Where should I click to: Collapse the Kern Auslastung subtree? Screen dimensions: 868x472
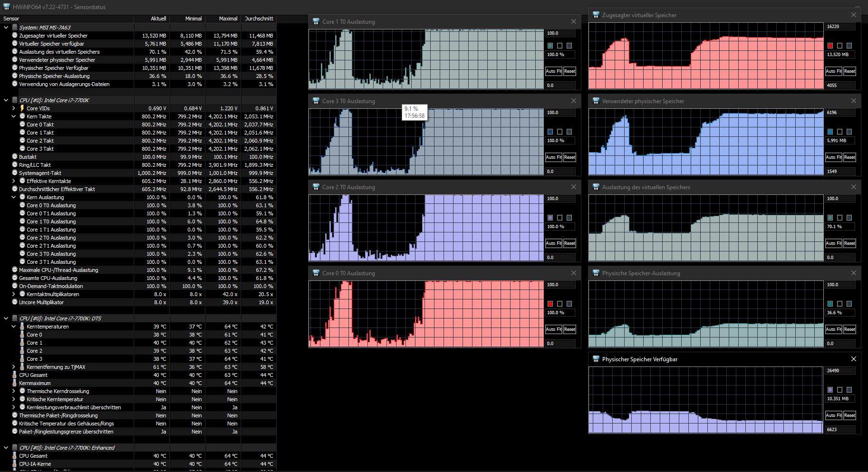tap(14, 197)
